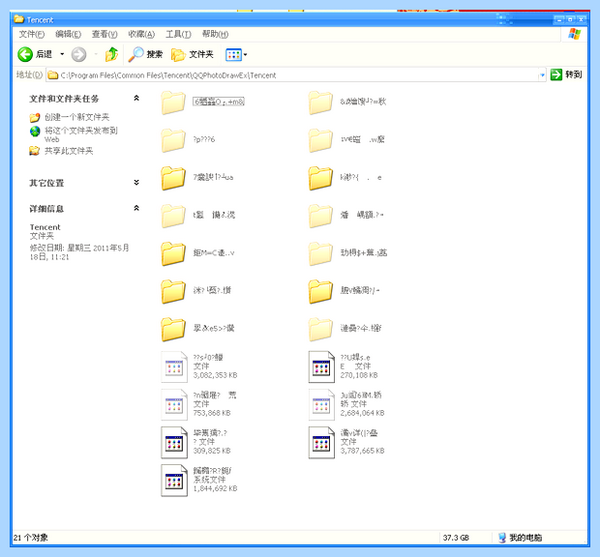This screenshot has height=557, width=600.
Task: Open the 工具(T) menu
Action: click(178, 34)
